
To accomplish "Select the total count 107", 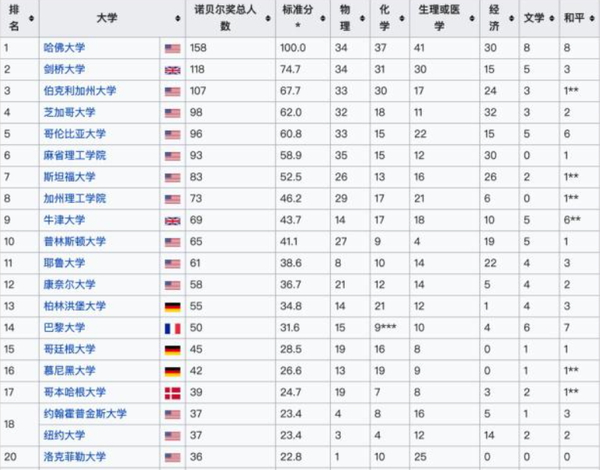I will pyautogui.click(x=198, y=91).
